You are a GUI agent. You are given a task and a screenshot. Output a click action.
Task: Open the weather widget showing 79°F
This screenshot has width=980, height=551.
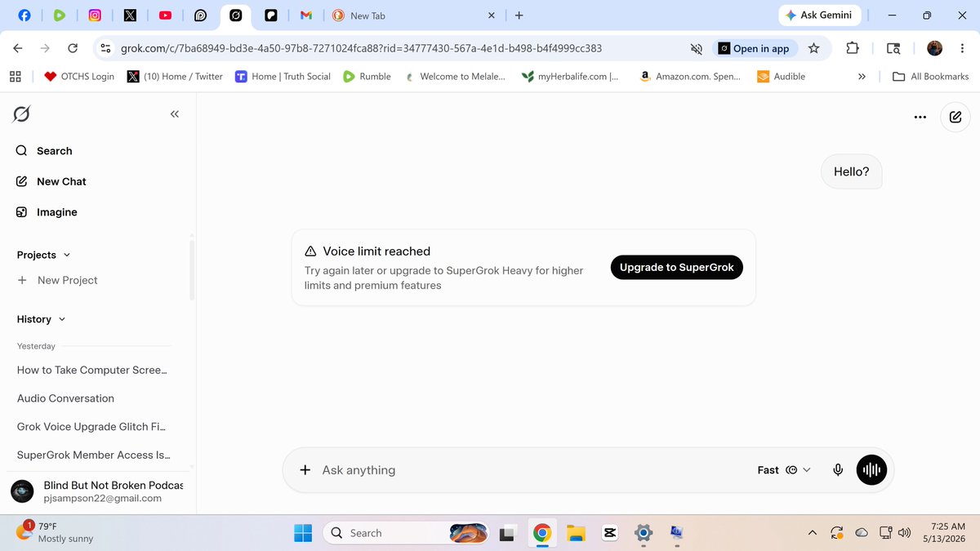click(x=55, y=532)
